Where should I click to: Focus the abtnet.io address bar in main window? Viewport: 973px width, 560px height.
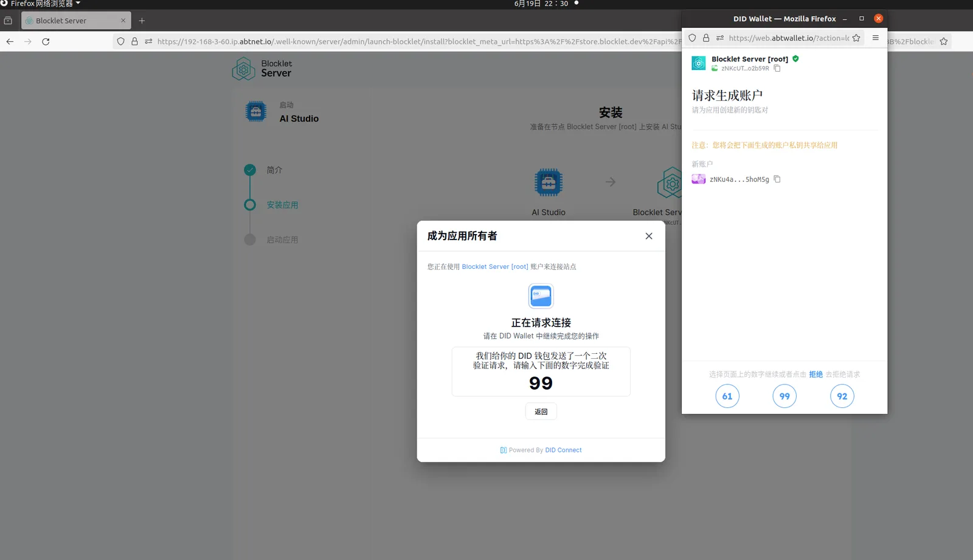coord(419,41)
